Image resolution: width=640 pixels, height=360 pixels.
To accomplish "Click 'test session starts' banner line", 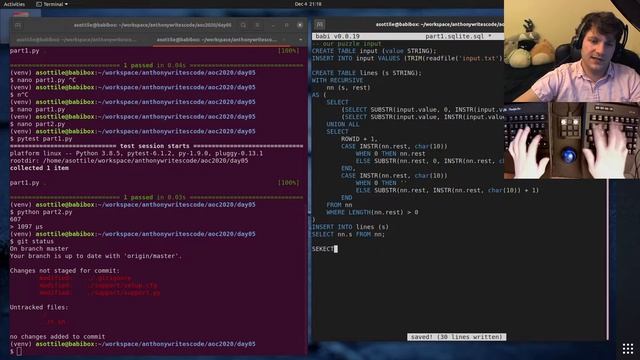I will [x=156, y=146].
